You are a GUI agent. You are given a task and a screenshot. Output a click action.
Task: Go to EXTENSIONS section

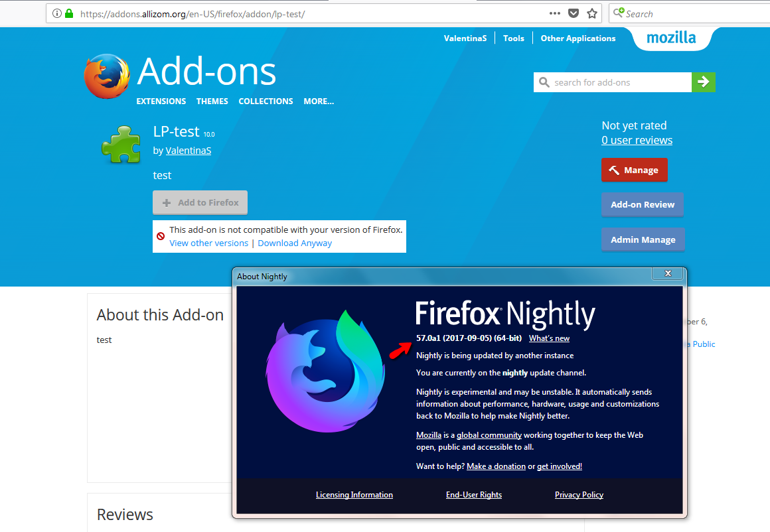[161, 101]
